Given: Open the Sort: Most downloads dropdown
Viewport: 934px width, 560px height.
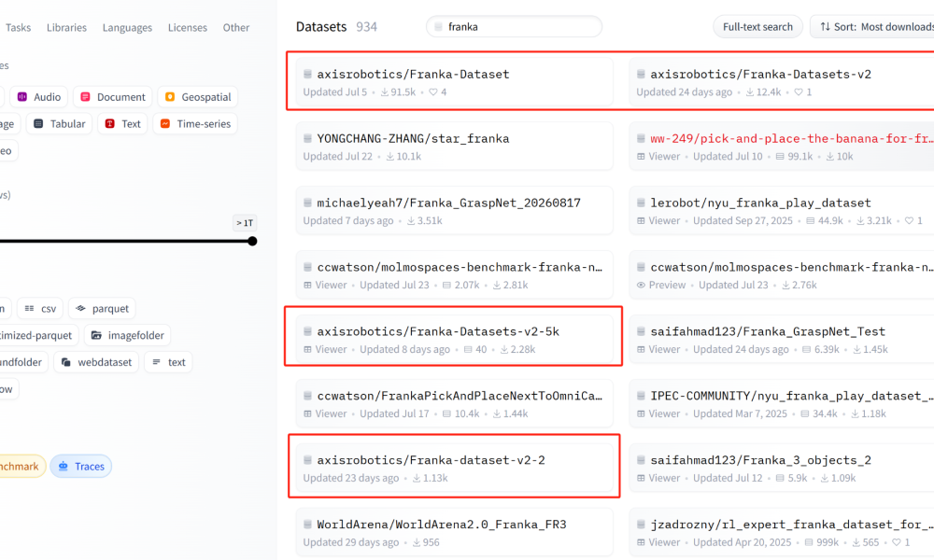Looking at the screenshot, I should [x=872, y=27].
